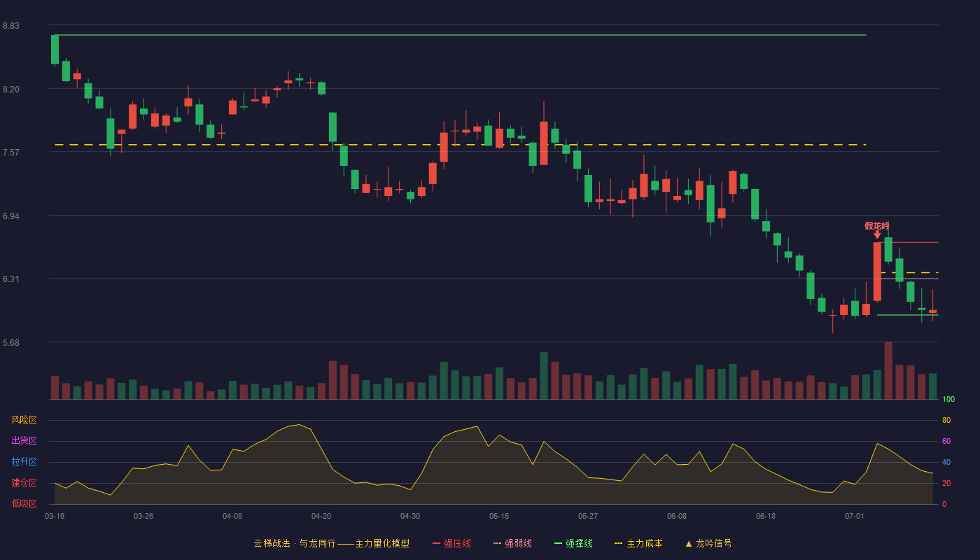Click the blue 40 indicator axis value

[946, 463]
